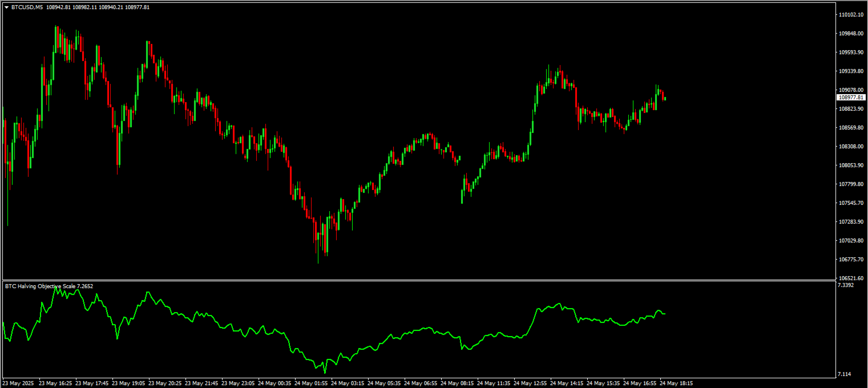Screen dimensions: 868x388
Task: Click the 24 May 12:55 time label
Action: pos(530,383)
